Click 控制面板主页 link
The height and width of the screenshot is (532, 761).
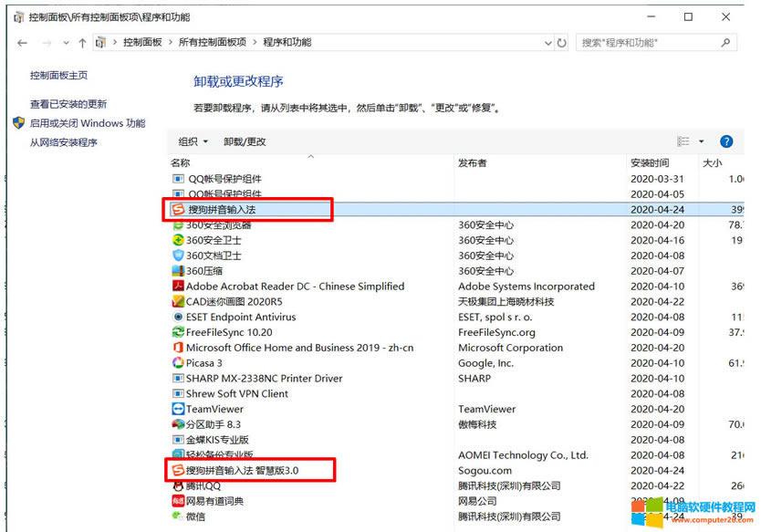pyautogui.click(x=59, y=76)
